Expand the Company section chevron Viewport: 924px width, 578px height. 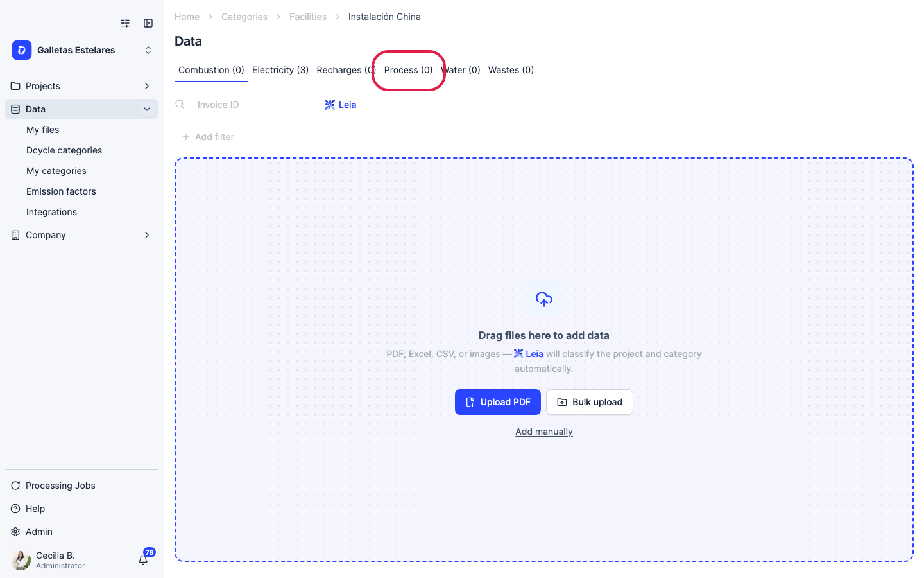(147, 235)
